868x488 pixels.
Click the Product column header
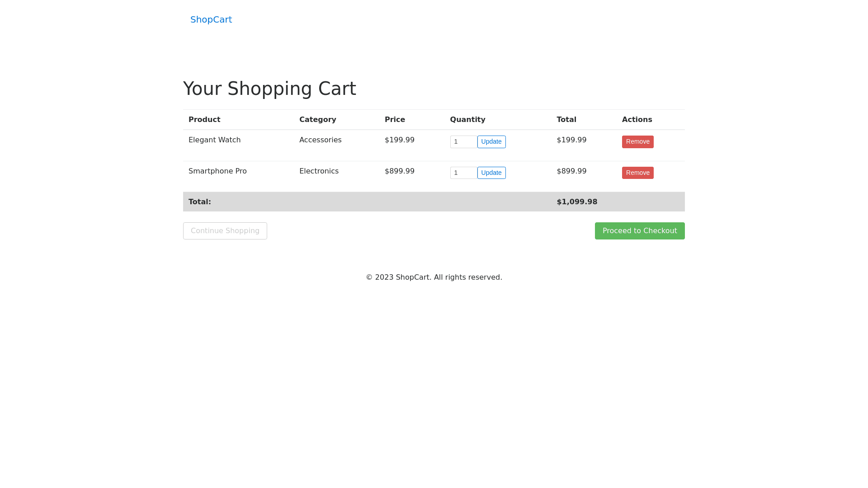[204, 120]
